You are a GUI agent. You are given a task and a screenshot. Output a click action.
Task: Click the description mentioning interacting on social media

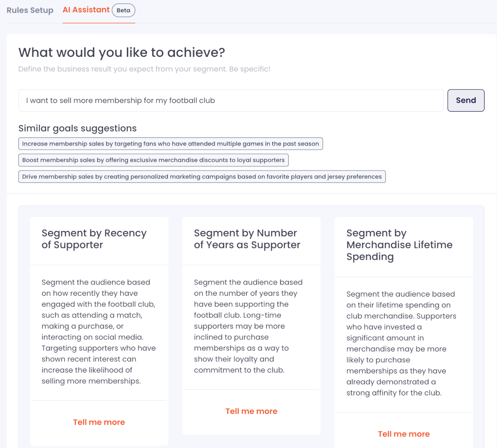point(99,331)
